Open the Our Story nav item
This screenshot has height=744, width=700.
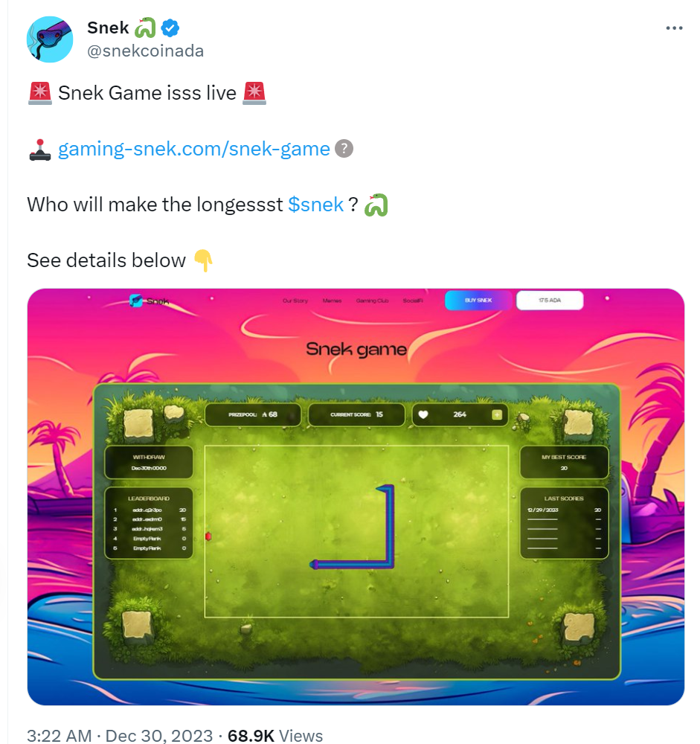295,301
